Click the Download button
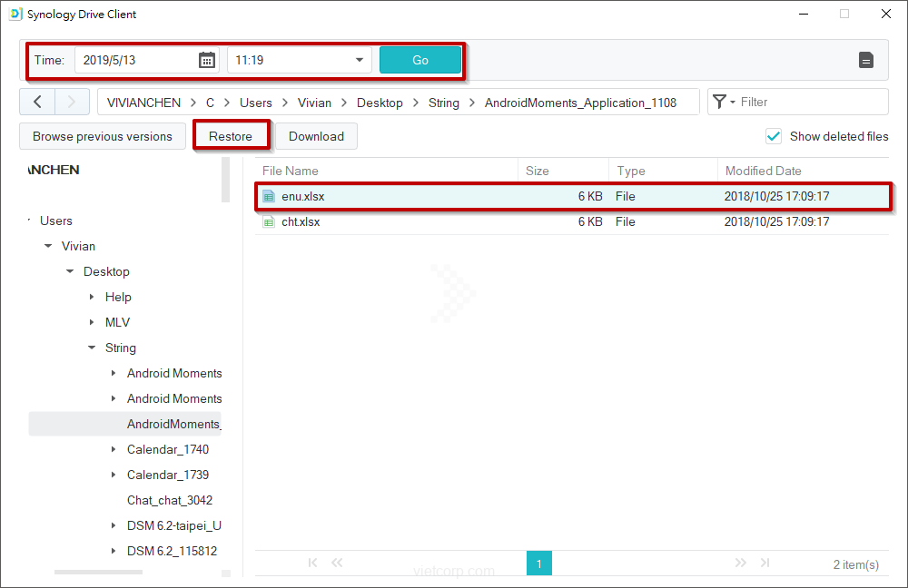This screenshot has height=588, width=908. 316,136
